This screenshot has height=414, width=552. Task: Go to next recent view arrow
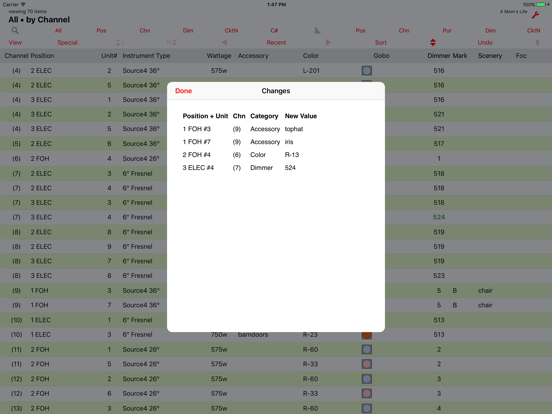pos(328,43)
